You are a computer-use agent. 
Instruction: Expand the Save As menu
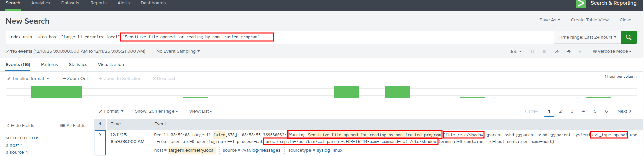pos(550,20)
